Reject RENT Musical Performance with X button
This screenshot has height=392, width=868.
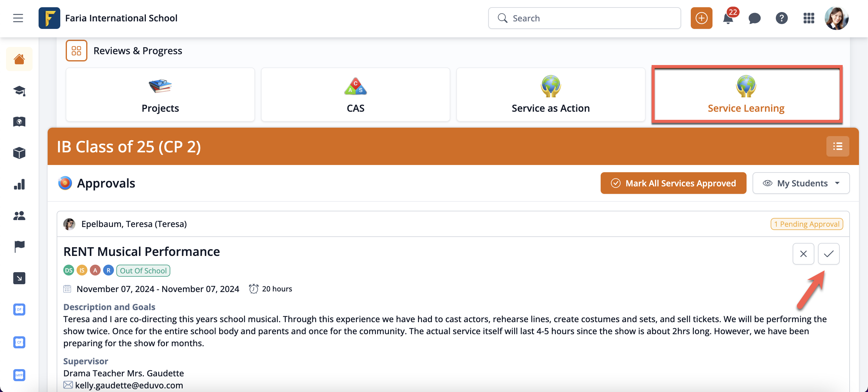tap(803, 254)
